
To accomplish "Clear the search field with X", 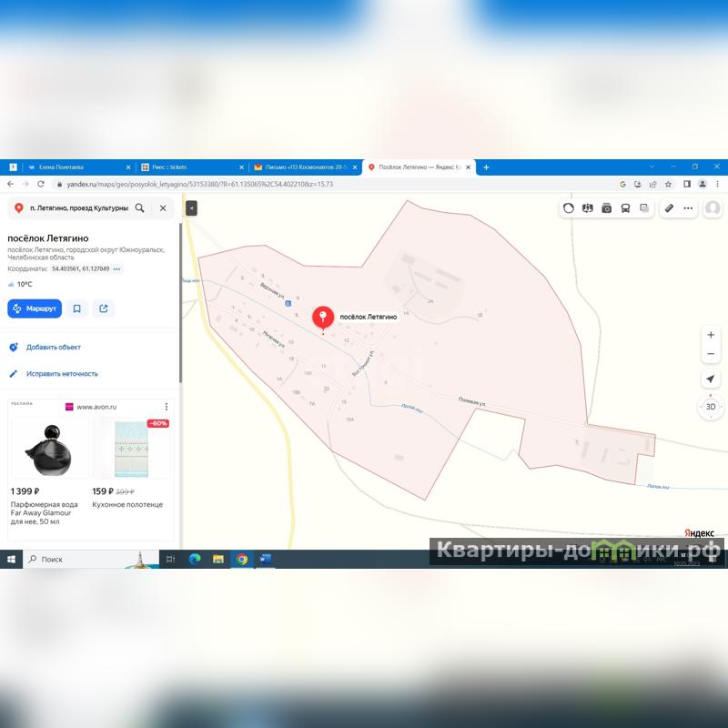I will [163, 208].
